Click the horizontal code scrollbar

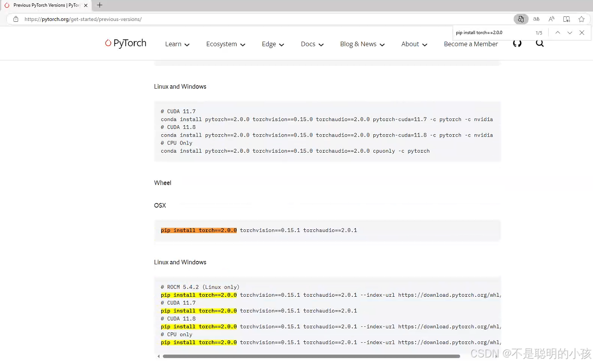pos(311,356)
